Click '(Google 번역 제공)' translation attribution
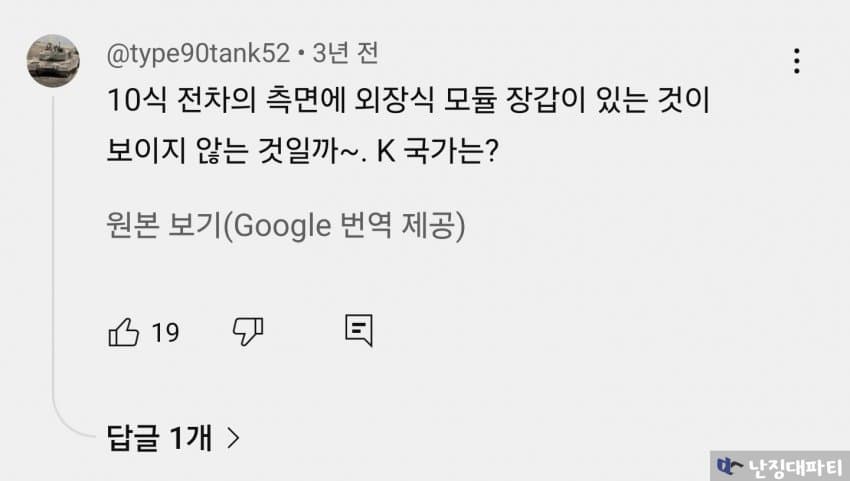 [344, 226]
